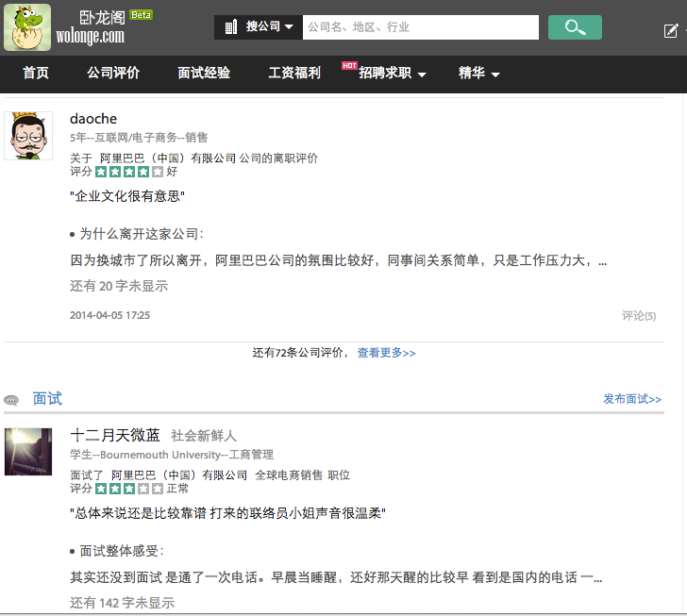Click 还有72条公司评价 text
The width and height of the screenshot is (687, 616).
point(300,353)
